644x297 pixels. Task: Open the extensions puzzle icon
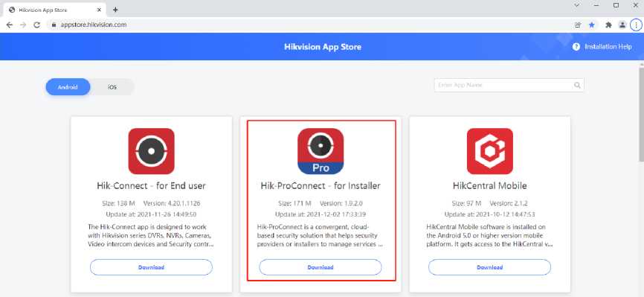tap(609, 25)
